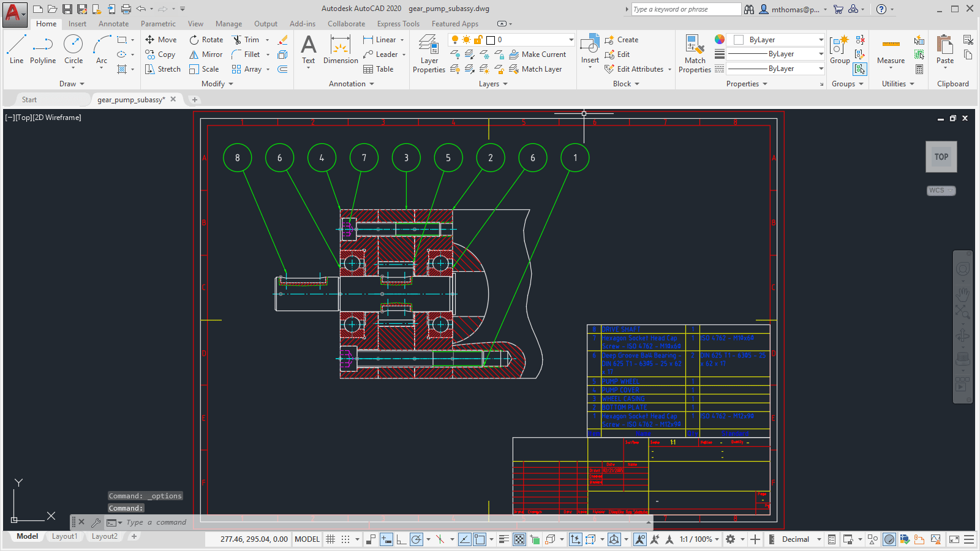Open the Decimal units dropdown

[795, 539]
